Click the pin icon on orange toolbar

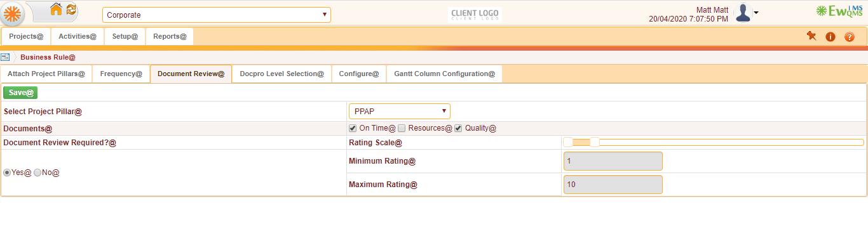(x=811, y=36)
